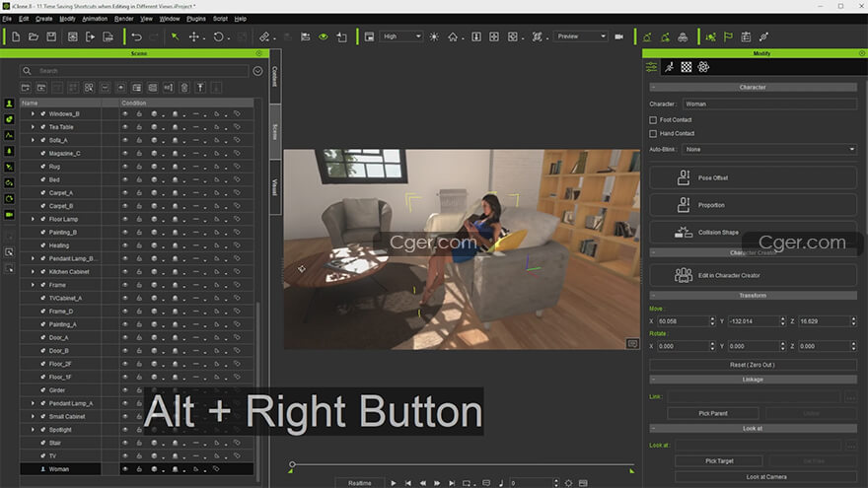
Task: Click Edit in Character Creator button
Action: point(753,275)
